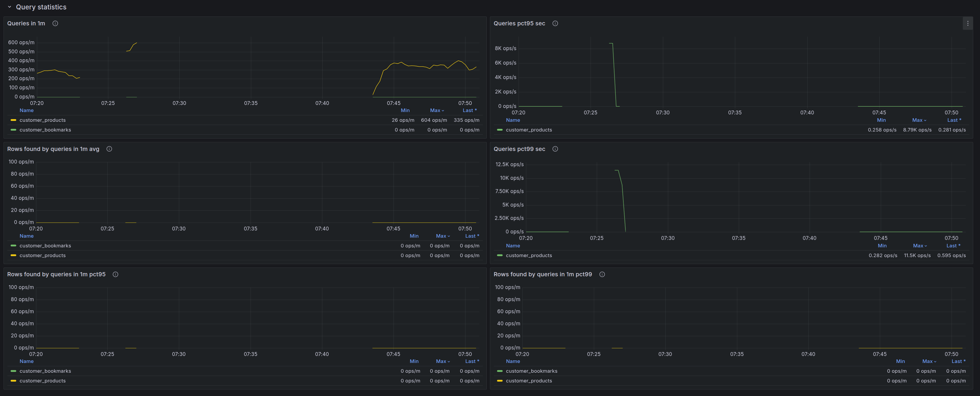Click the Queries pct99 sec panel title

click(519, 149)
